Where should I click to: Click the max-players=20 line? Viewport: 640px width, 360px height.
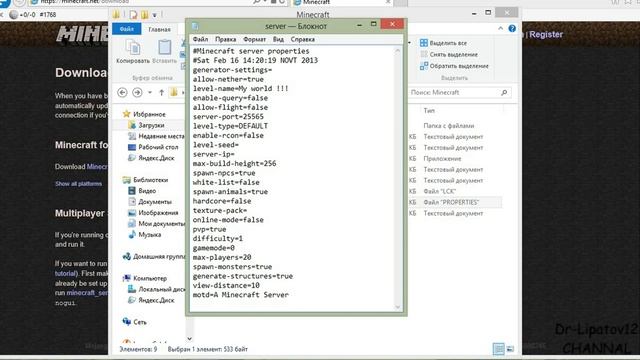tap(222, 258)
